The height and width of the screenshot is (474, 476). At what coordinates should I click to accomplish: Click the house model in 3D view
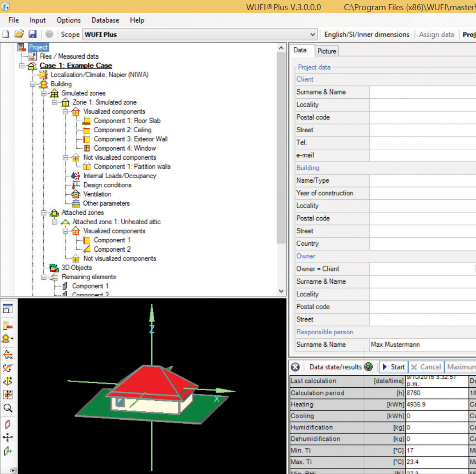[152, 389]
